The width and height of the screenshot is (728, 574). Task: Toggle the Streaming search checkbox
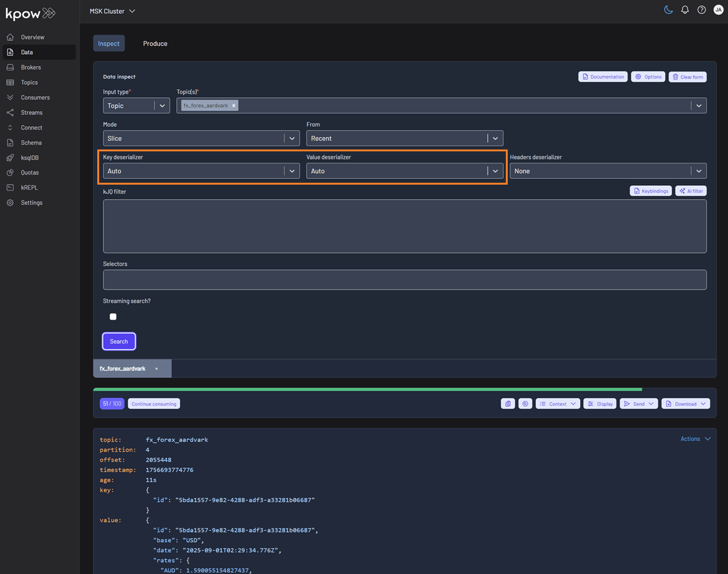coord(113,317)
